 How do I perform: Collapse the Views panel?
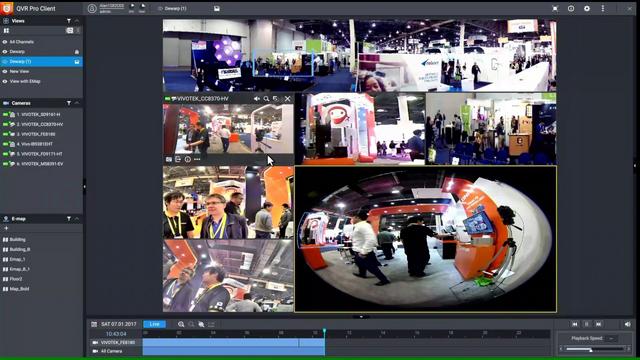tap(77, 21)
